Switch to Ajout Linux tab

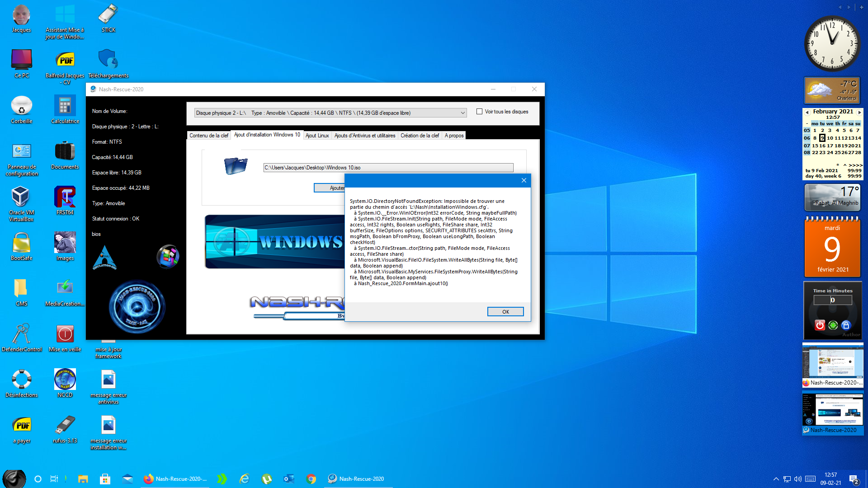(x=317, y=136)
